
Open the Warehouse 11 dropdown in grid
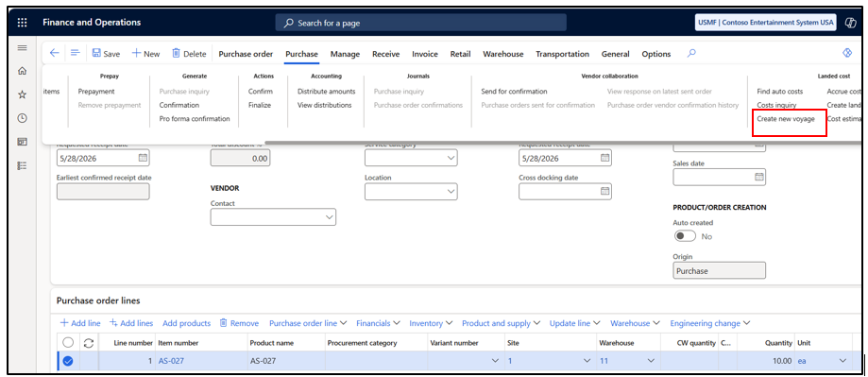(x=651, y=361)
